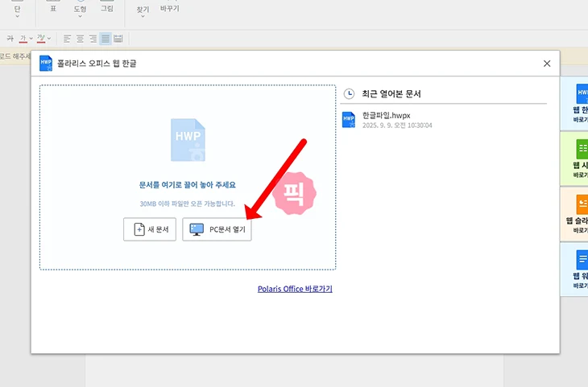
Task: Click the plus-page icon on 새 문서
Action: tap(139, 229)
